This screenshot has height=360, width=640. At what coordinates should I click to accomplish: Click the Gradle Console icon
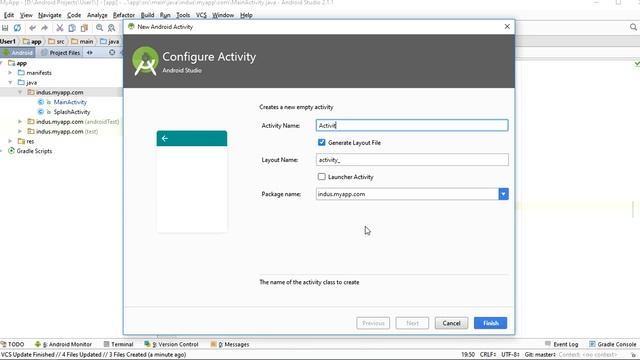(592, 344)
